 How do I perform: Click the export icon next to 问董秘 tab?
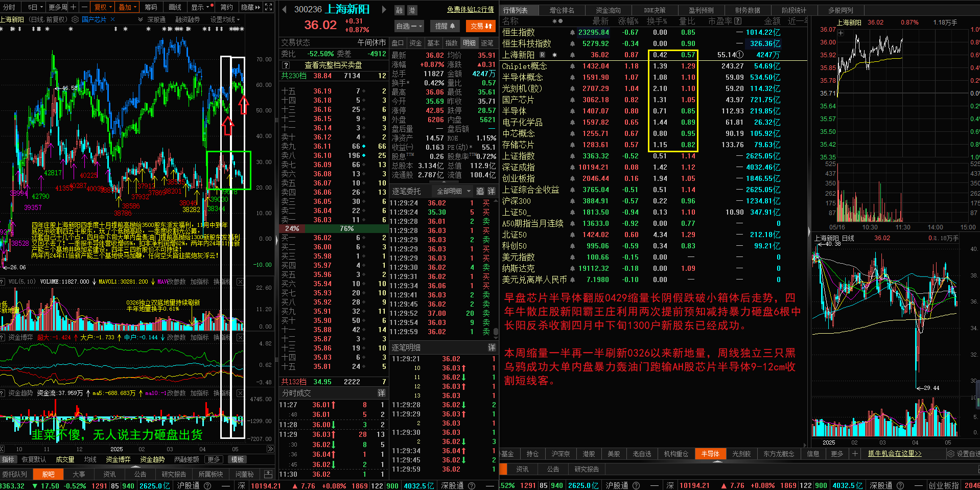(268, 474)
